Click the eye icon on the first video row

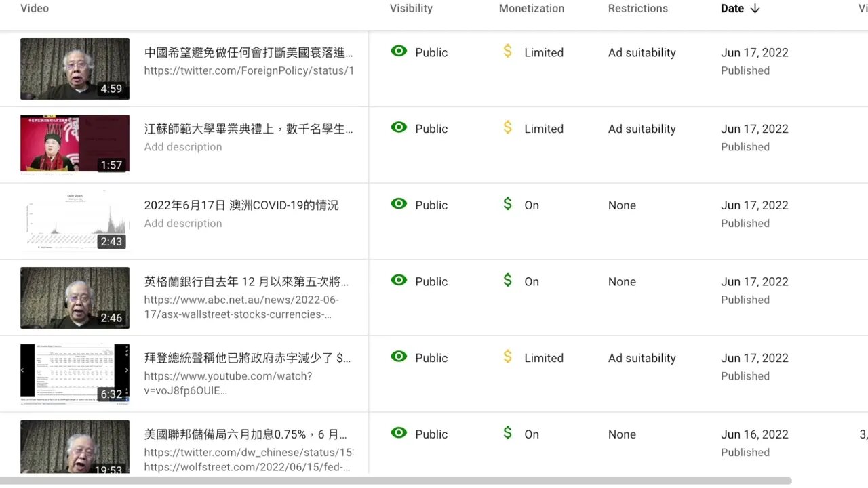[x=399, y=52]
